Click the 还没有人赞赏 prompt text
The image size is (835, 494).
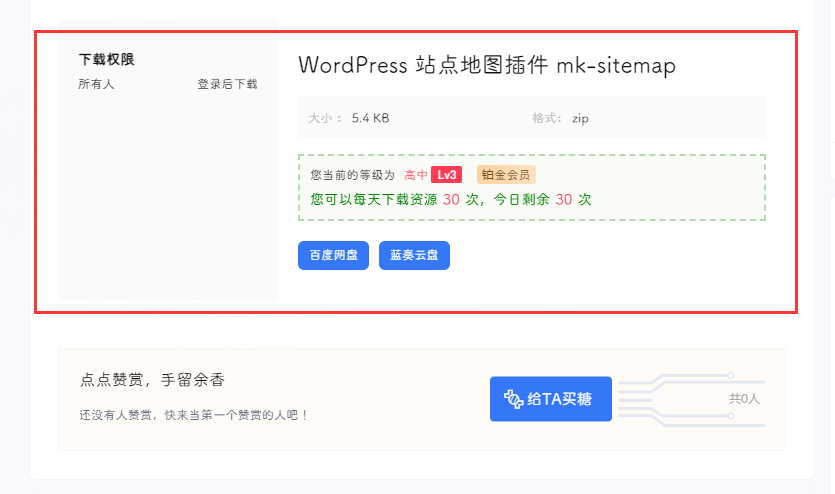(x=194, y=415)
